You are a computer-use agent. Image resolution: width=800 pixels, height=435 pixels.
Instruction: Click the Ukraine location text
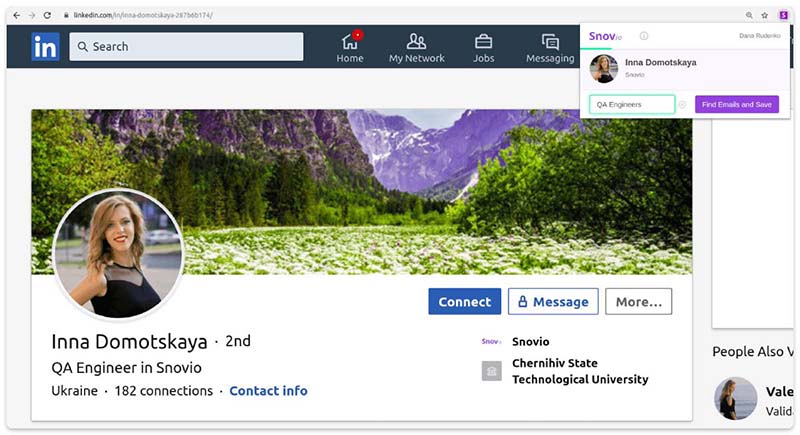point(74,391)
